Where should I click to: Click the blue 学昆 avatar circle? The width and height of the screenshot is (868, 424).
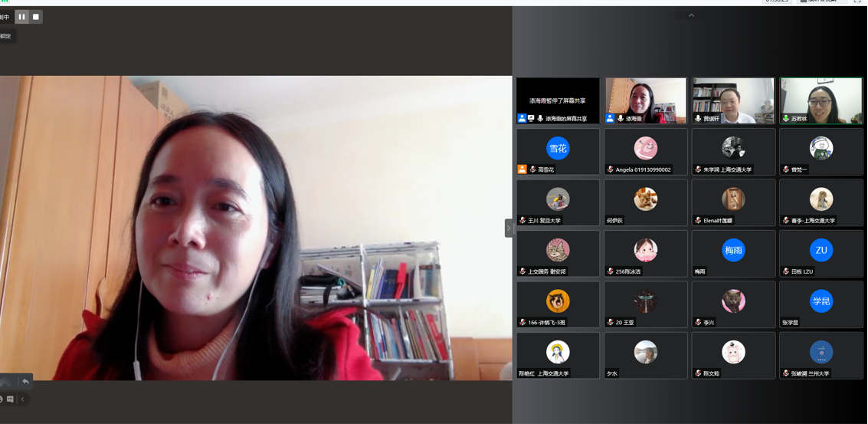(x=821, y=301)
